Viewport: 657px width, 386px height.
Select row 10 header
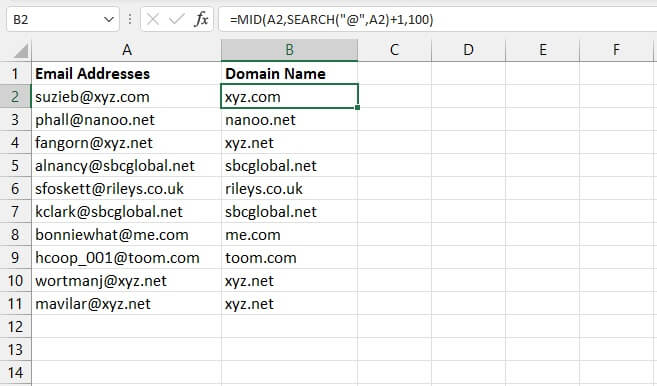click(16, 281)
